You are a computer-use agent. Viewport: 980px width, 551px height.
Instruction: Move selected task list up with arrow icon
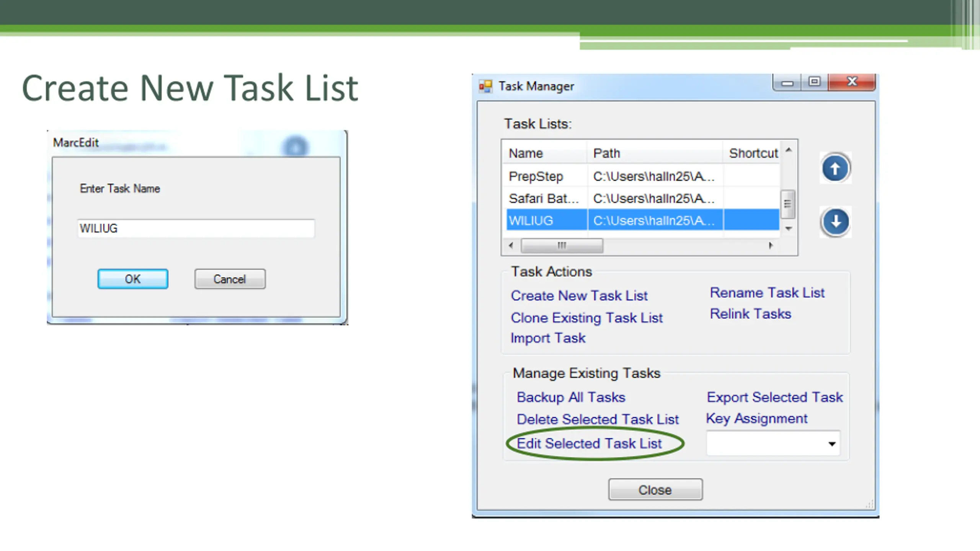pyautogui.click(x=835, y=168)
